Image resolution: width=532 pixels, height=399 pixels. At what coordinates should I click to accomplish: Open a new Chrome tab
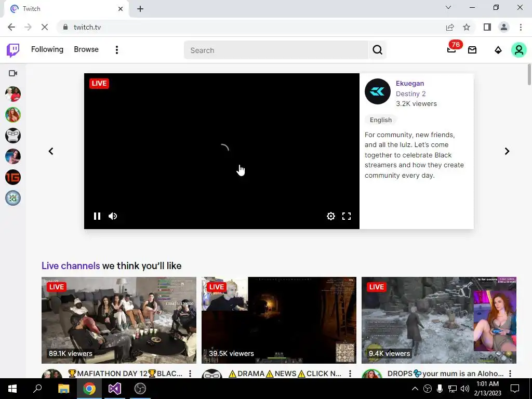pyautogui.click(x=140, y=9)
